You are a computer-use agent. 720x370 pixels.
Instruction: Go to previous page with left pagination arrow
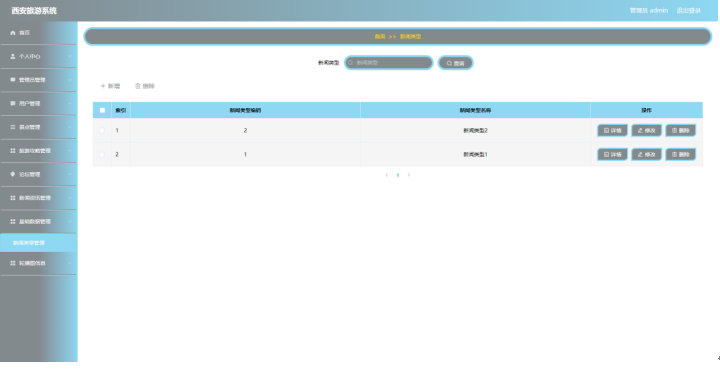387,175
